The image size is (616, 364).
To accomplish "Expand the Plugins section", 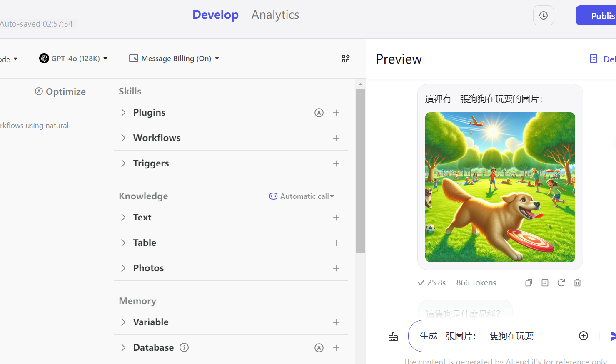I will point(123,112).
